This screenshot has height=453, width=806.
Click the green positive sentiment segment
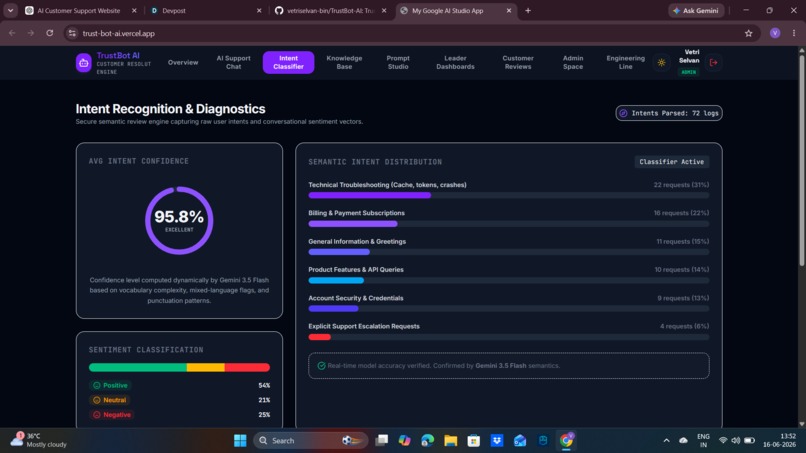[x=138, y=367]
